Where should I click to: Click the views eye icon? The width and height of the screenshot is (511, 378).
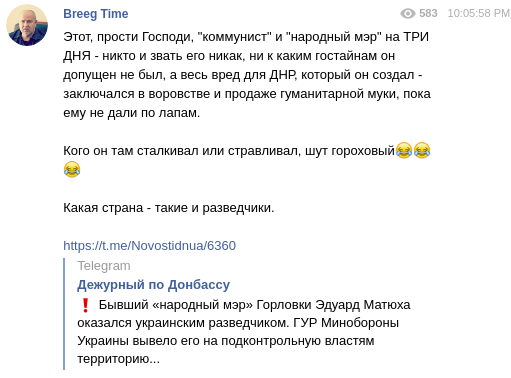tap(408, 14)
